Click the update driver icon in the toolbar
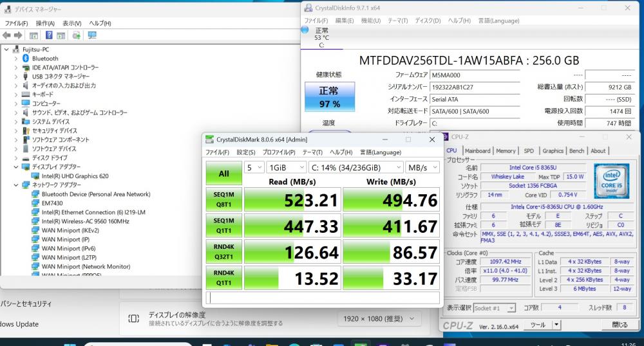The image size is (644, 346). 77,35
